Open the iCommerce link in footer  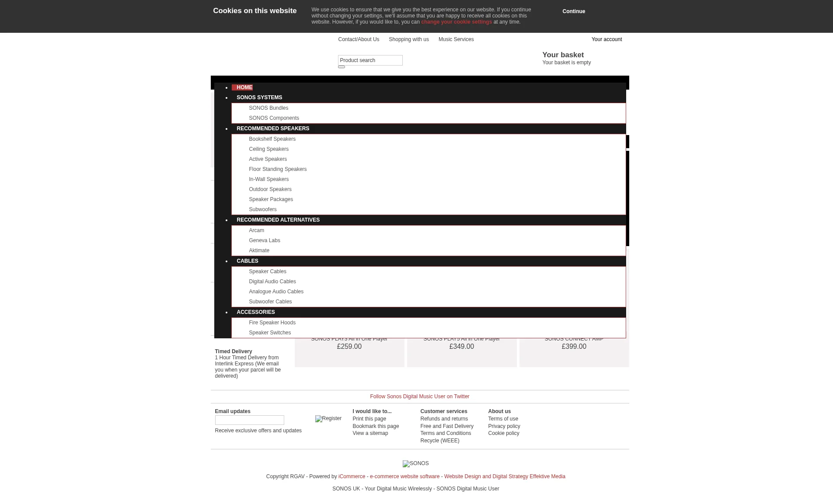352,476
